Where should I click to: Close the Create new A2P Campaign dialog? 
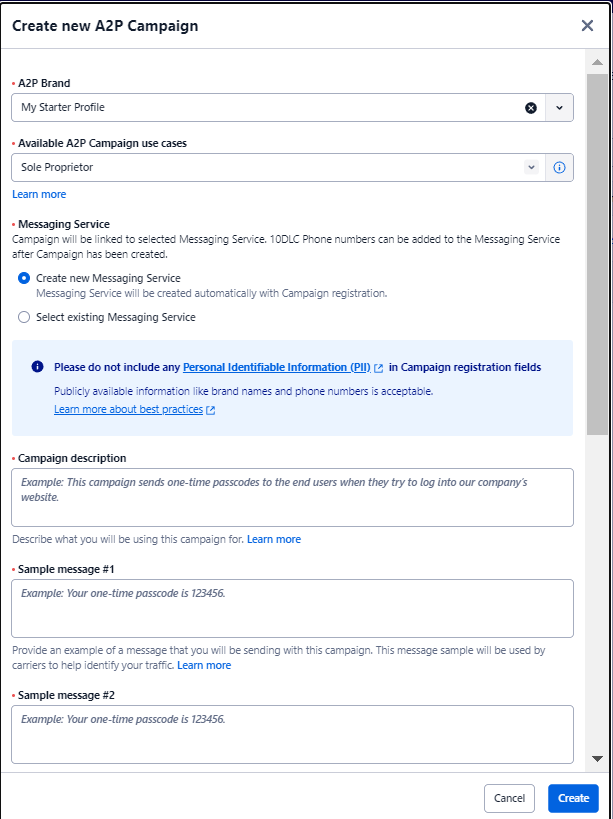[587, 25]
